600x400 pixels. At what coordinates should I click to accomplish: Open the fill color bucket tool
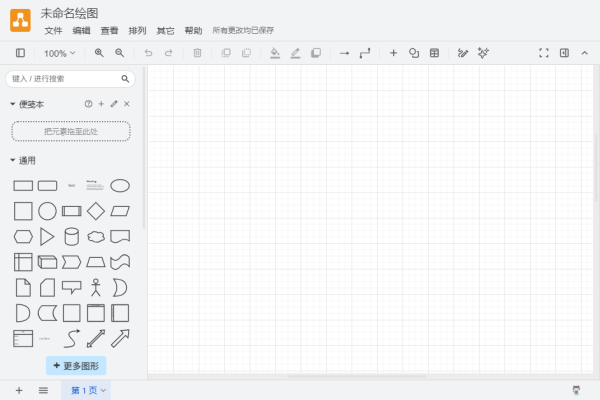[275, 53]
